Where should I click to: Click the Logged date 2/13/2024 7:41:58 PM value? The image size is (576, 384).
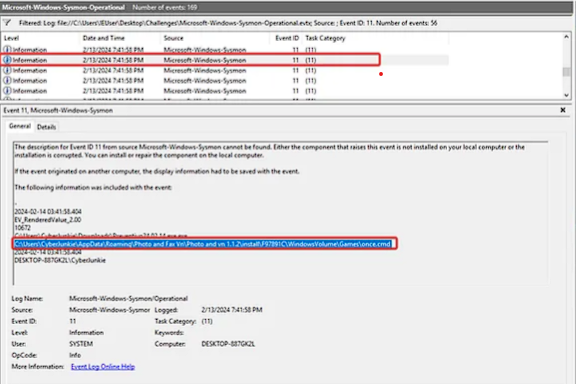tap(232, 310)
